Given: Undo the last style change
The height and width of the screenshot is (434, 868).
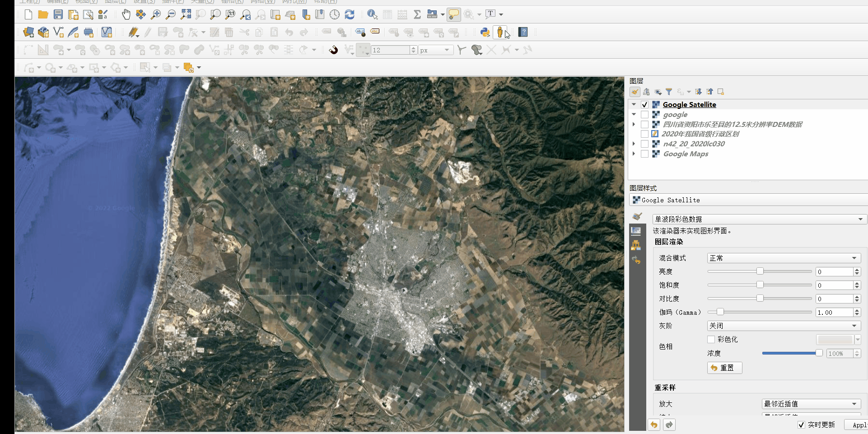Looking at the screenshot, I should point(654,425).
